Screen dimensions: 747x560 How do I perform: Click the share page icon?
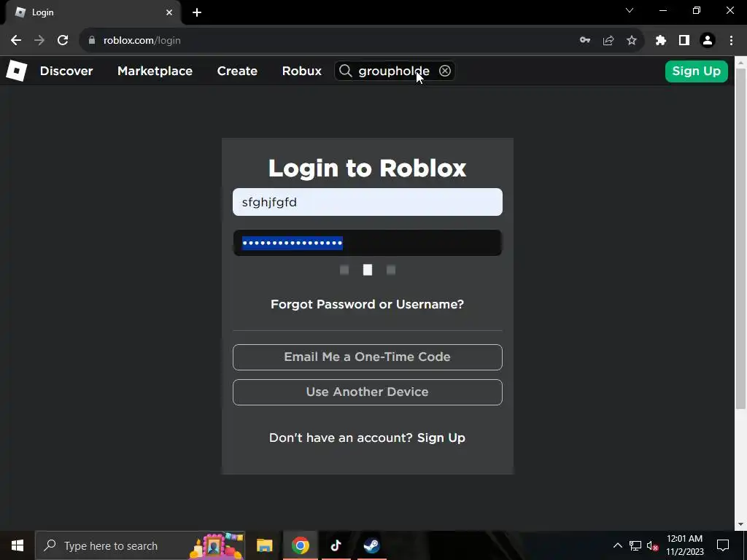point(608,41)
